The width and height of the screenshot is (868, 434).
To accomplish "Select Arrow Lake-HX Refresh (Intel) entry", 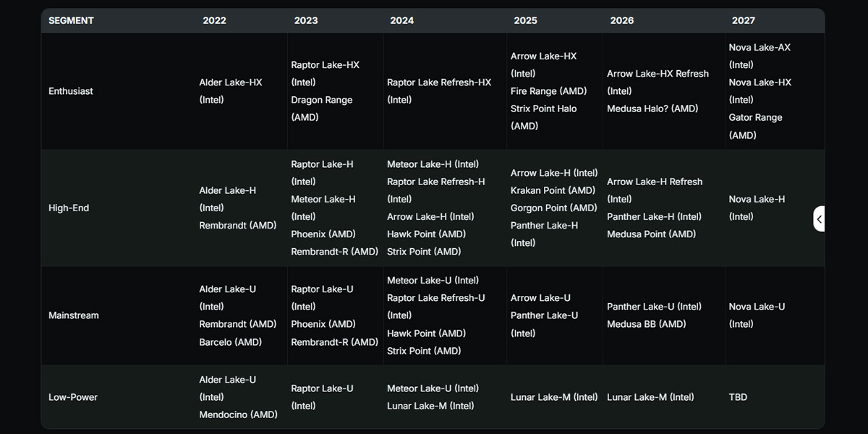I will point(658,82).
